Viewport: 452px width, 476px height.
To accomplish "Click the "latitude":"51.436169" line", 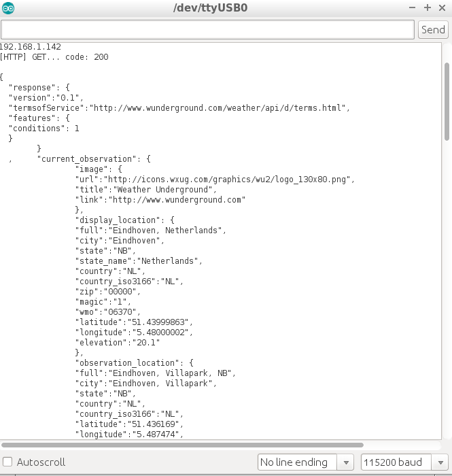I will [x=129, y=424].
